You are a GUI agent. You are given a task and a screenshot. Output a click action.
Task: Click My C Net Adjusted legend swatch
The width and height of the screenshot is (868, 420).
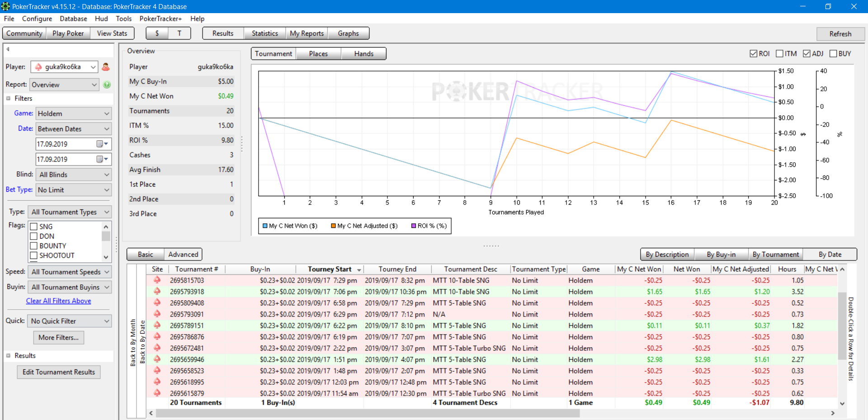(333, 226)
